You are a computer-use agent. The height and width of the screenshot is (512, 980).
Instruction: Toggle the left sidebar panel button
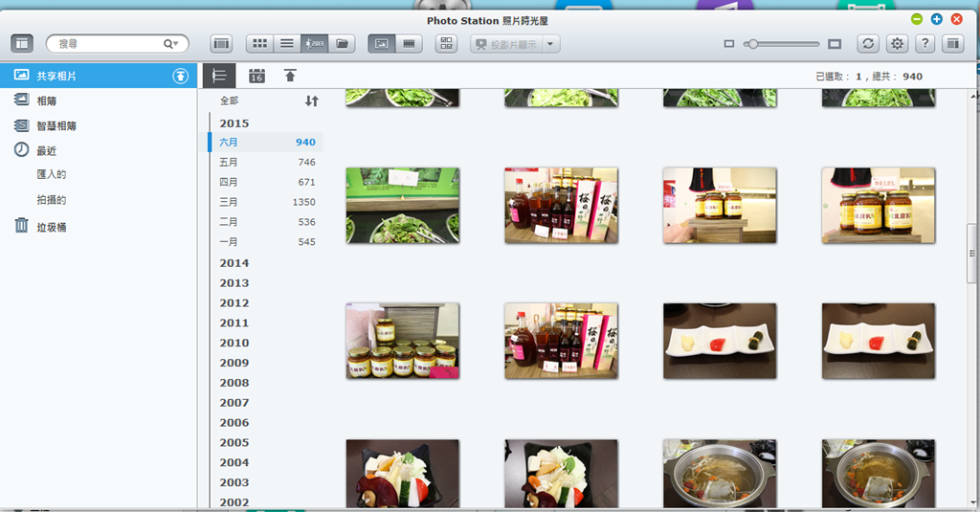click(x=22, y=44)
